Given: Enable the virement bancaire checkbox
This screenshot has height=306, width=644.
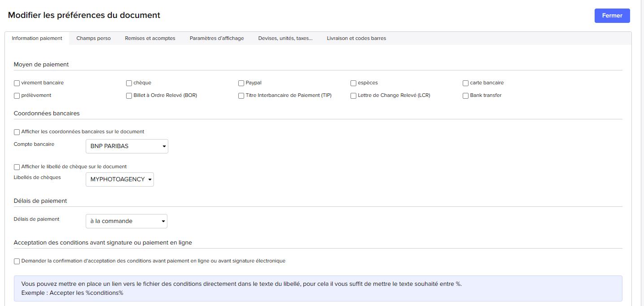Looking at the screenshot, I should click(17, 83).
